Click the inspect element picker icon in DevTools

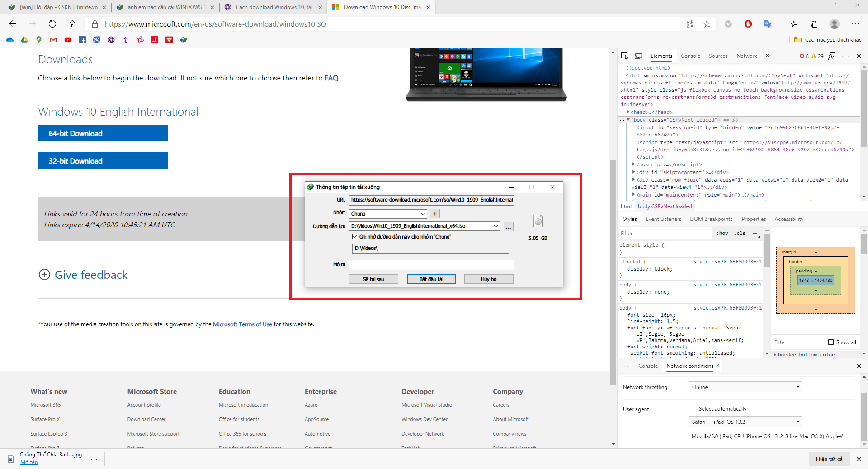tap(624, 56)
